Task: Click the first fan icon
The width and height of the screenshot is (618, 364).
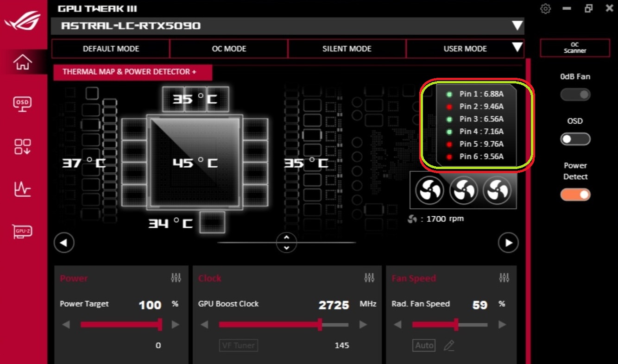Action: tap(429, 190)
